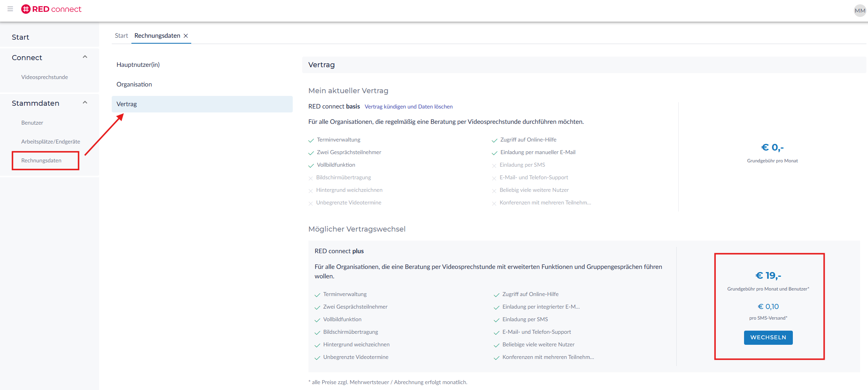
Task: Open Arbeitsplätze/Endgeräte in the sidebar
Action: [x=50, y=142]
